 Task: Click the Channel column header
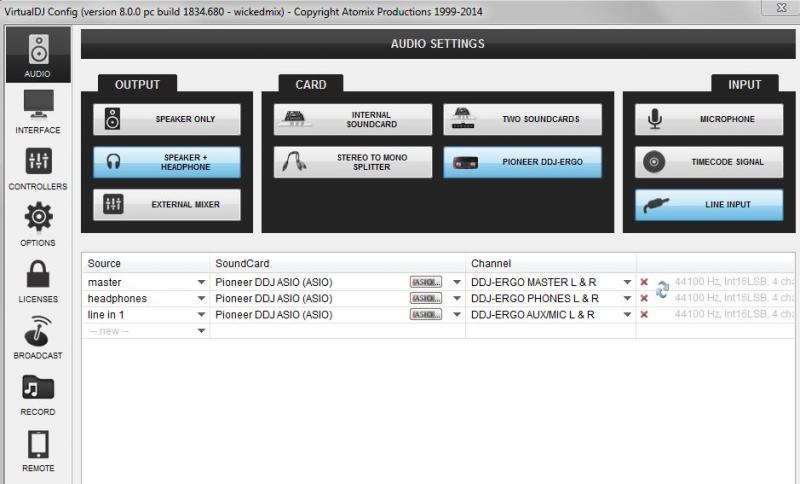tap(551, 263)
